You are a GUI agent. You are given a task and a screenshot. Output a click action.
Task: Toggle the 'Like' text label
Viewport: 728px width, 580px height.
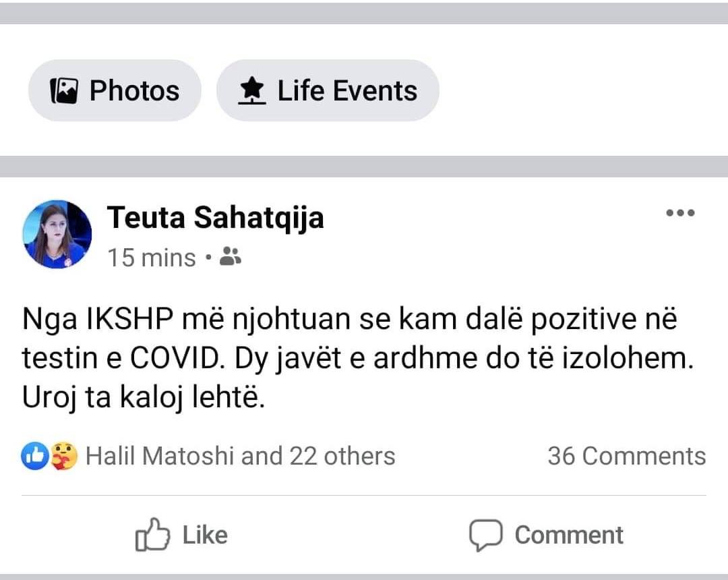[x=205, y=535]
